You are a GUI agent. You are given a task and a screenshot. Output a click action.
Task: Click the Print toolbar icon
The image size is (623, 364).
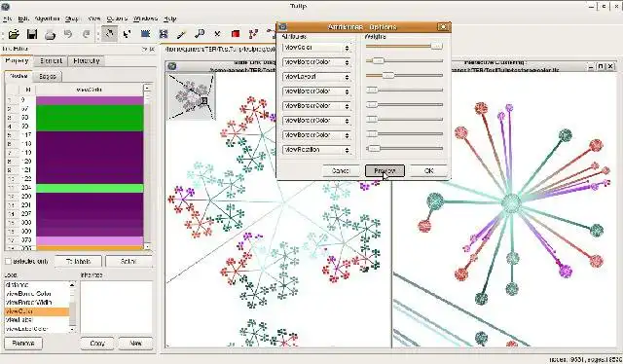click(50, 35)
